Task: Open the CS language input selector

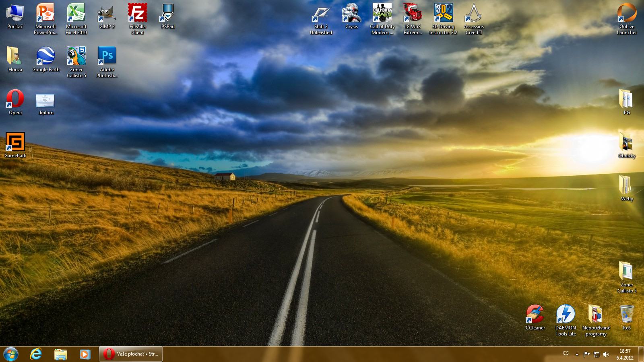Action: pyautogui.click(x=566, y=353)
